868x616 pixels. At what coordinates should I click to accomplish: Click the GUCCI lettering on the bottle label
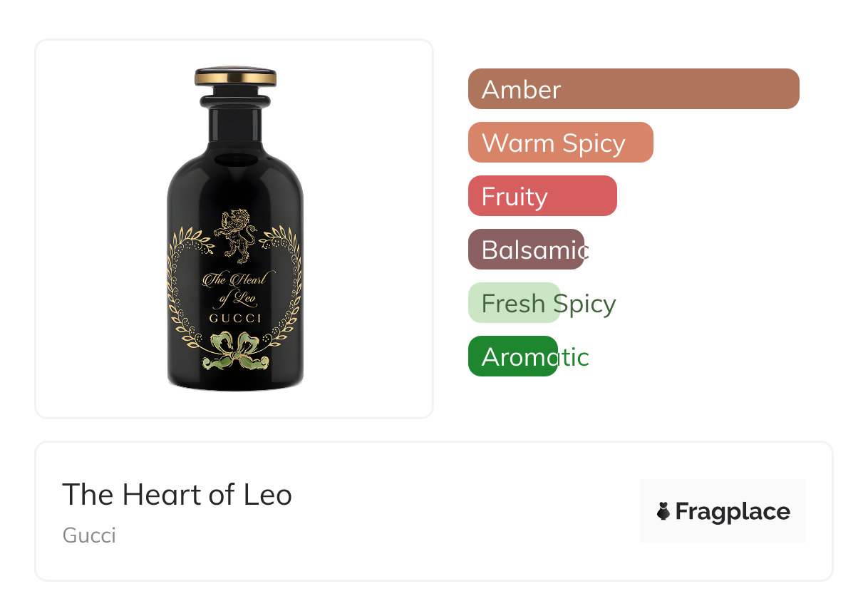(x=235, y=318)
